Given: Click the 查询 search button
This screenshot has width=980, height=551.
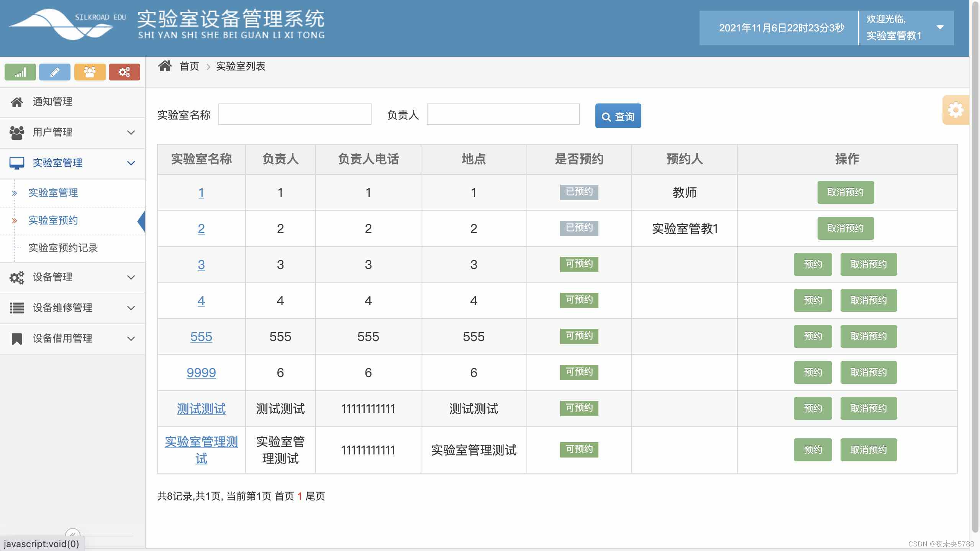Looking at the screenshot, I should 618,116.
